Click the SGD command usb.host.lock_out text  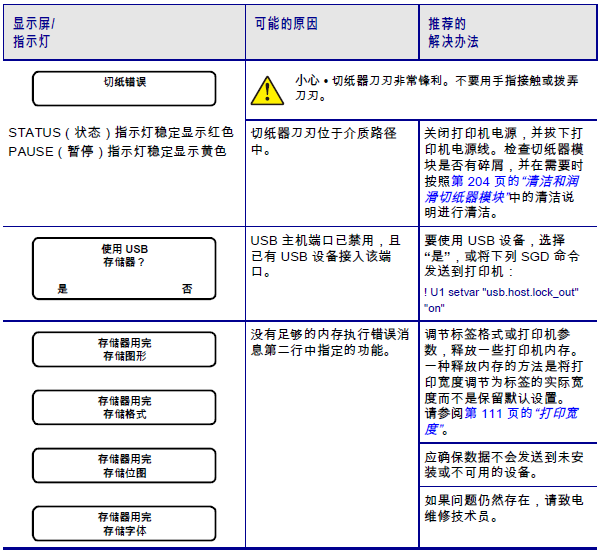coord(501,300)
